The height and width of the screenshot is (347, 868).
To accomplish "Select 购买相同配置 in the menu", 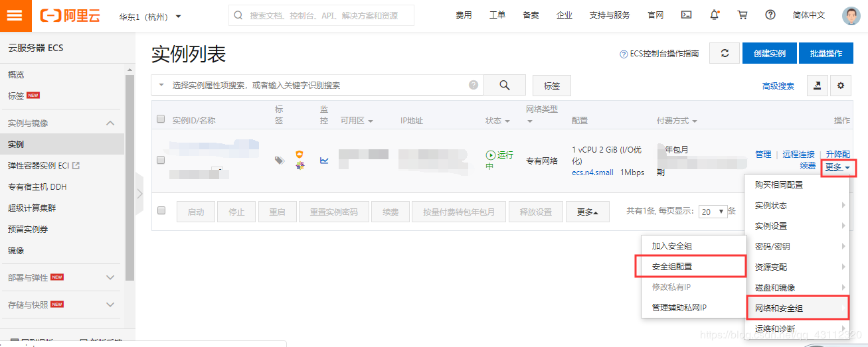I will [796, 184].
